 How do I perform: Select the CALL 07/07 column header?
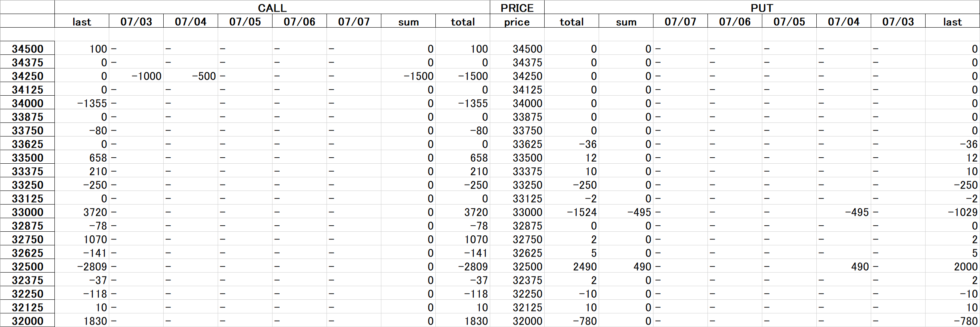[x=354, y=21]
